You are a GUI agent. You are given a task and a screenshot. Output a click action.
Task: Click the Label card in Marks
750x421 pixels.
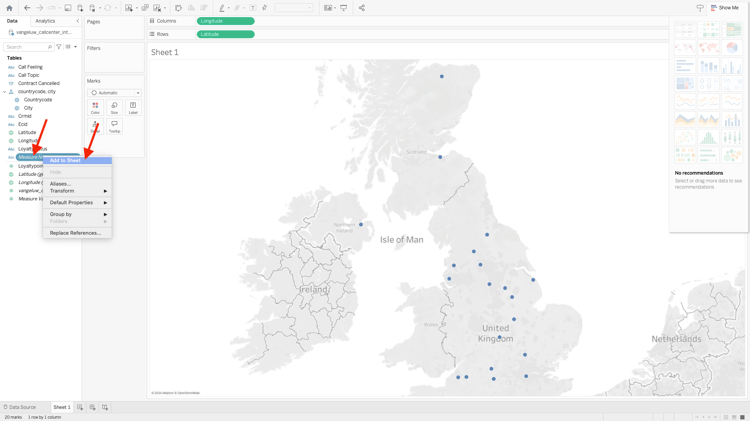tap(133, 108)
